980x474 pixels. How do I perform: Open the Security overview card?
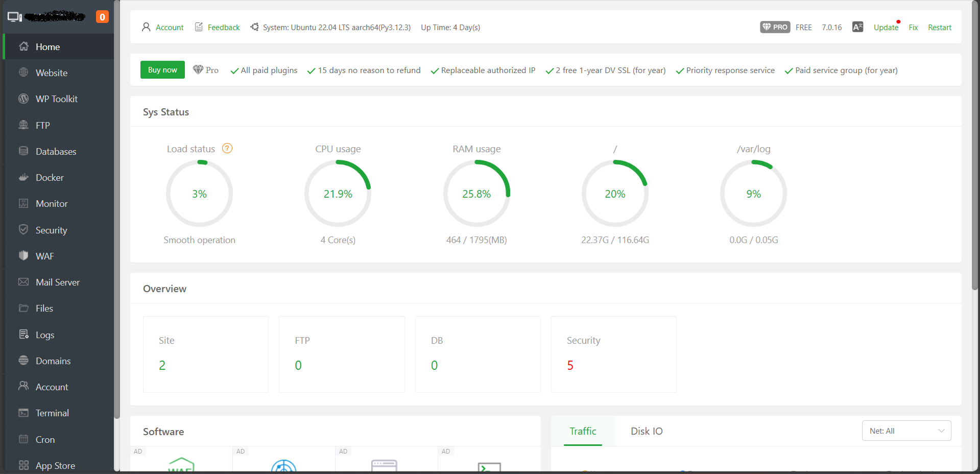(613, 354)
